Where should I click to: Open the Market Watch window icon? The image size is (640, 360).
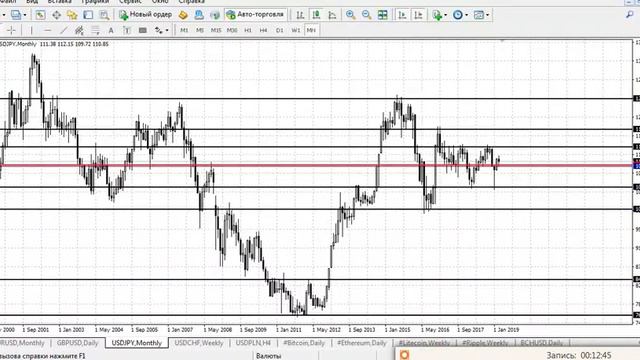click(x=40, y=15)
